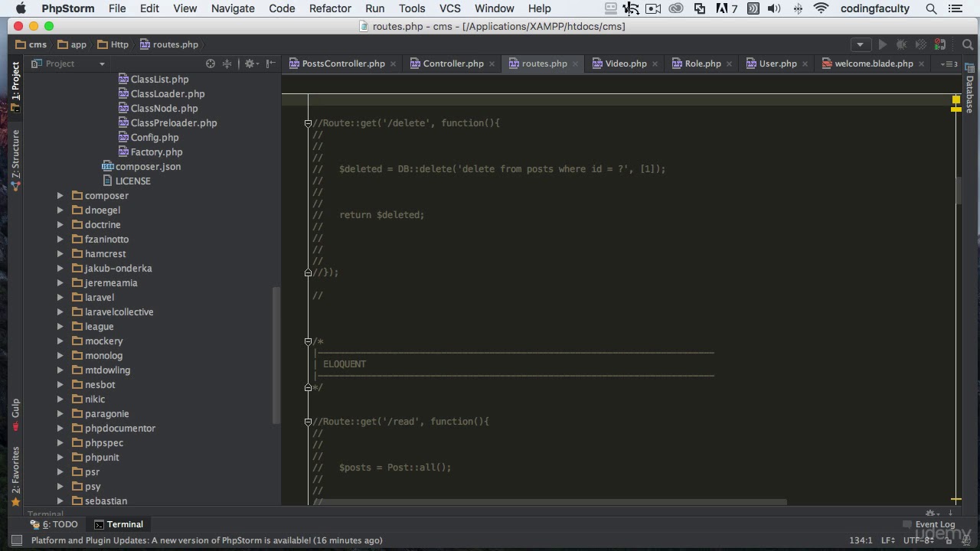The image size is (980, 551).
Task: Collapse the ELOQUENT comment block
Action: [308, 341]
